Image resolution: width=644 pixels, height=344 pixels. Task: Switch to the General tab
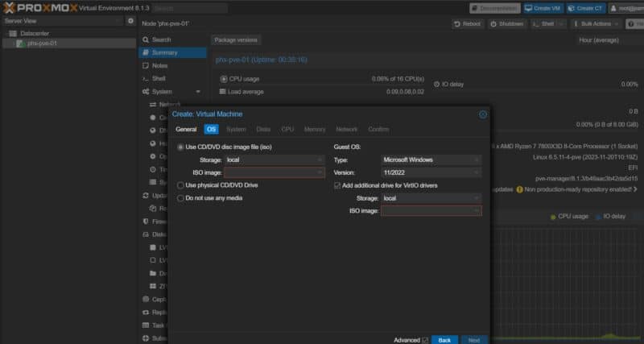point(186,129)
